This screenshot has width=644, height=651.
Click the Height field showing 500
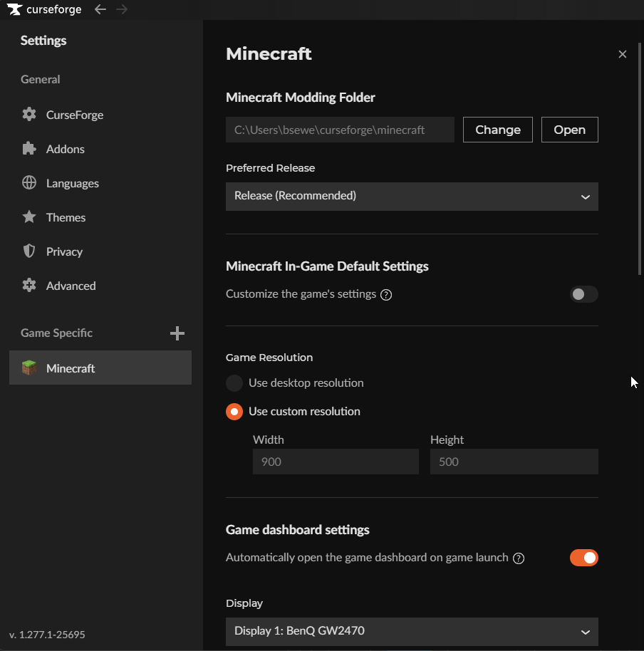(514, 462)
